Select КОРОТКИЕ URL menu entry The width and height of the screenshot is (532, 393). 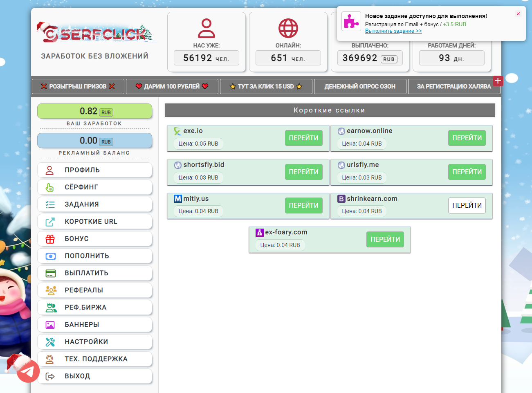pyautogui.click(x=94, y=222)
